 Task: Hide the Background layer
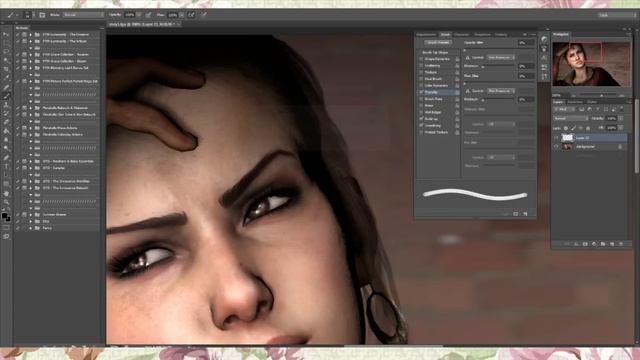[x=556, y=147]
